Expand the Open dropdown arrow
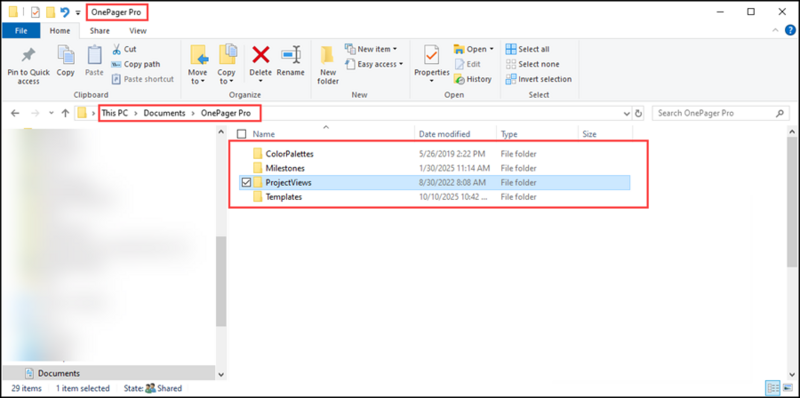 click(492, 49)
